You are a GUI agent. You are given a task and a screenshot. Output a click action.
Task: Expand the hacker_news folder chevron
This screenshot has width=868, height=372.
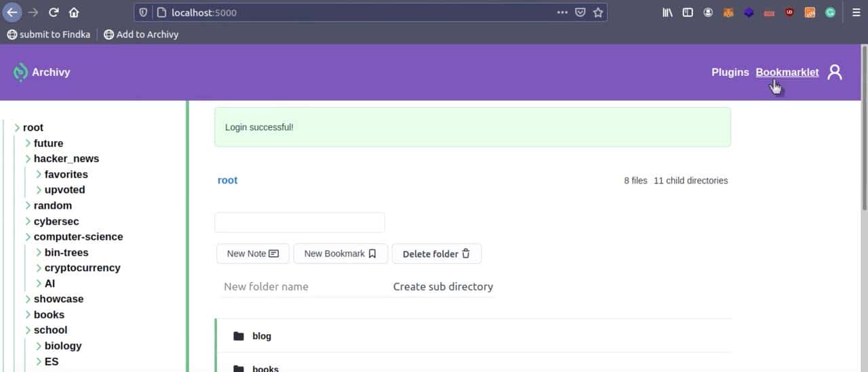click(28, 159)
